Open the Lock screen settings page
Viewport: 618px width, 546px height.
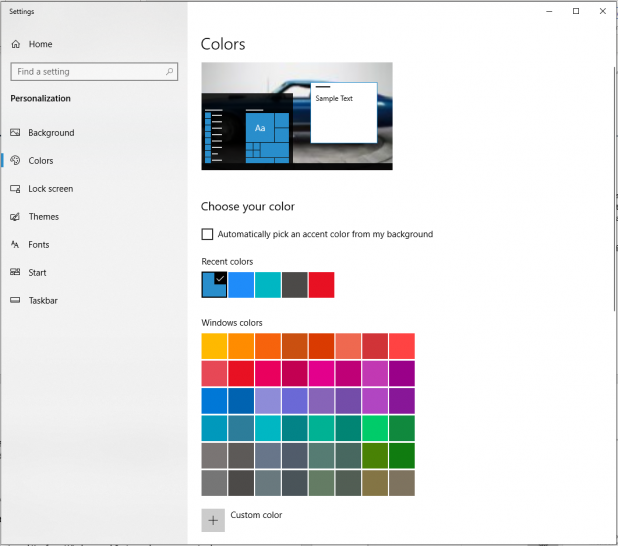click(50, 188)
